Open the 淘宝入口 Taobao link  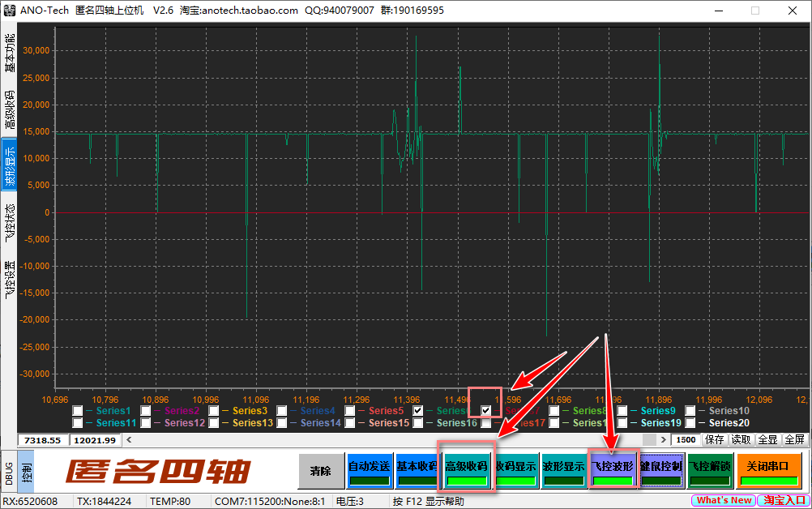pos(784,500)
